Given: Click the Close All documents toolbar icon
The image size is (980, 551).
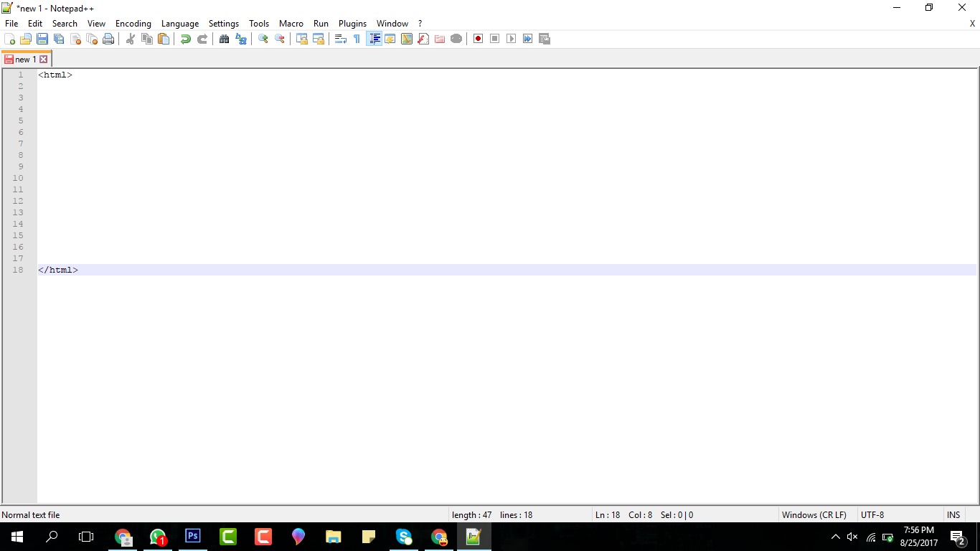Looking at the screenshot, I should (92, 39).
